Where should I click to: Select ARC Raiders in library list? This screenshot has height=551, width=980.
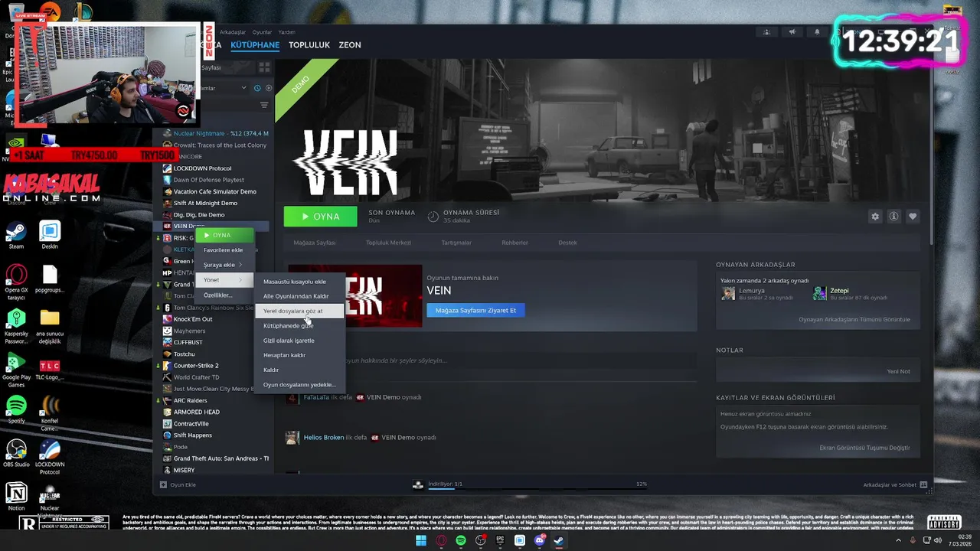tap(190, 400)
